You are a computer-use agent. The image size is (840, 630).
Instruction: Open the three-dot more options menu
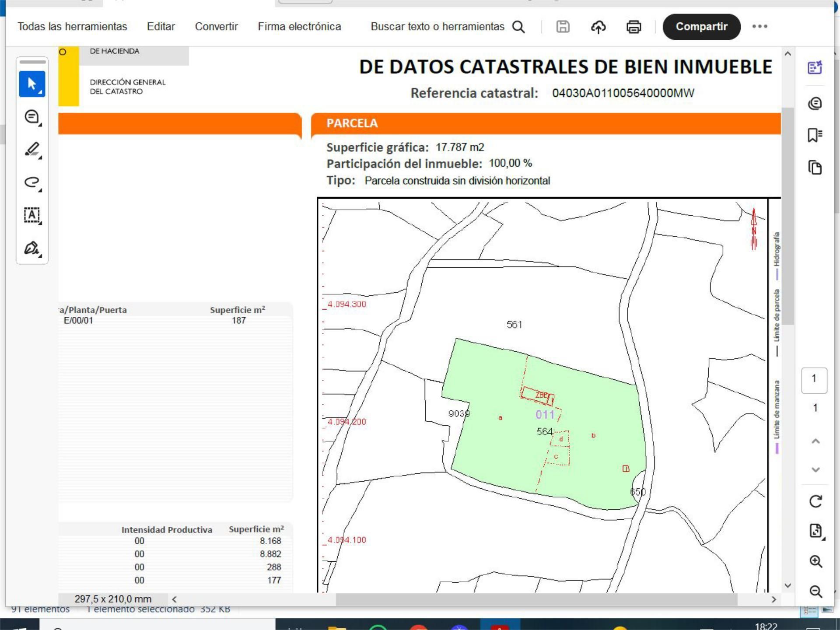click(x=759, y=26)
